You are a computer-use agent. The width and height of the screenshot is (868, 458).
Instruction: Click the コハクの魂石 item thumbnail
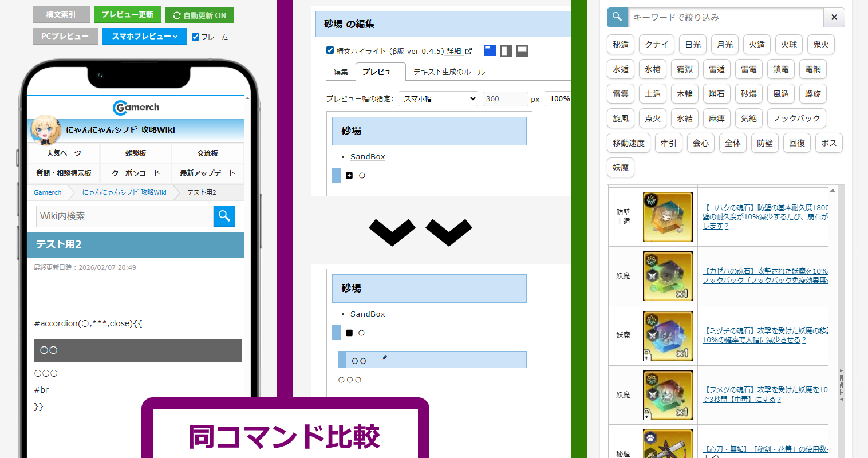point(668,217)
